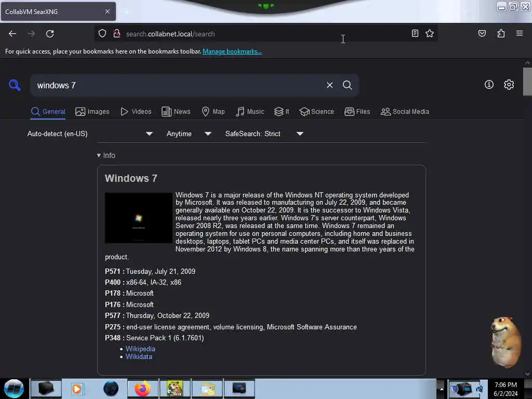Collapse the Info section triangle
This screenshot has height=399, width=532.
click(99, 155)
